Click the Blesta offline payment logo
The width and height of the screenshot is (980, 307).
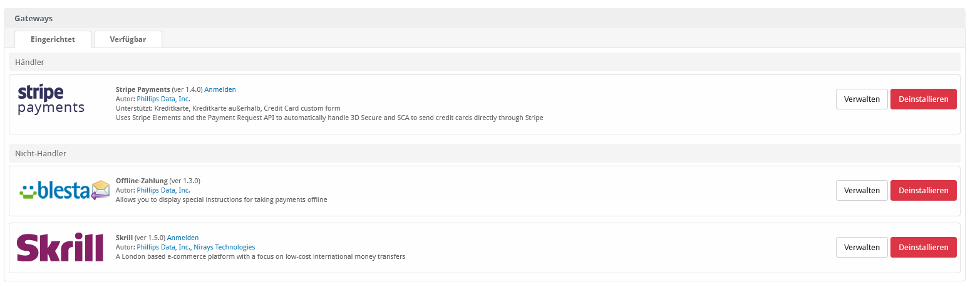64,190
